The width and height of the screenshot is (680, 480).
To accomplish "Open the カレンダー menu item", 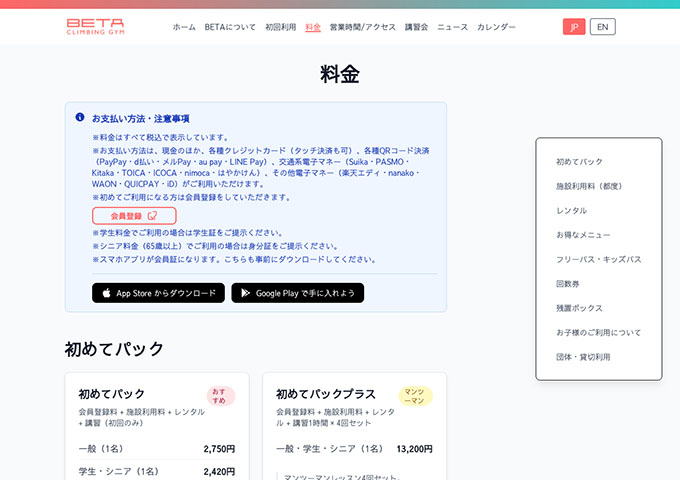I will point(496,27).
